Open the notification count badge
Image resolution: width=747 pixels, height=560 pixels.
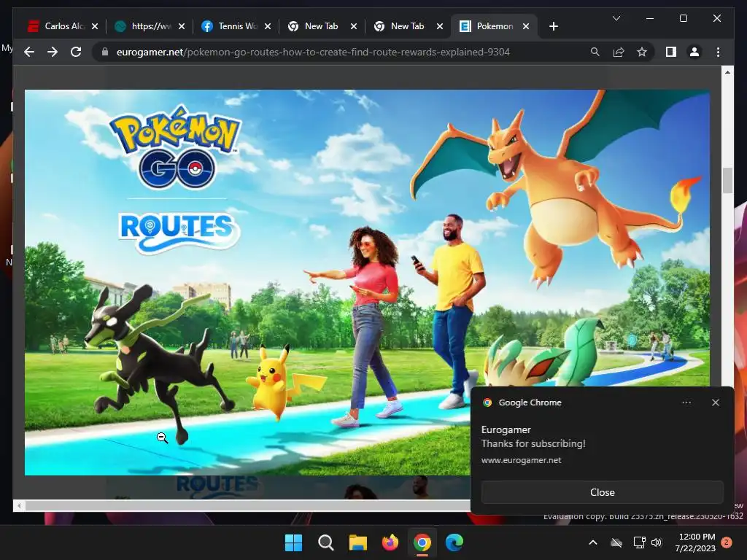(x=726, y=542)
